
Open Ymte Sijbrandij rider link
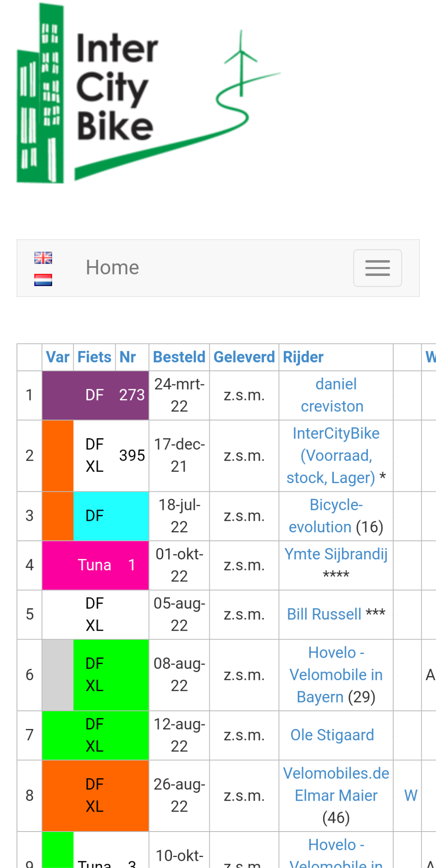336,554
